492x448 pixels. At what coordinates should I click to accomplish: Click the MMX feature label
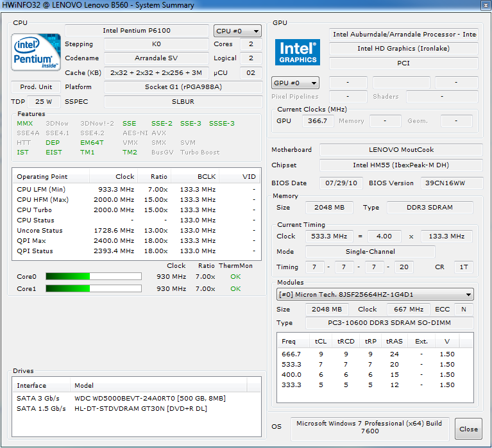pos(25,123)
